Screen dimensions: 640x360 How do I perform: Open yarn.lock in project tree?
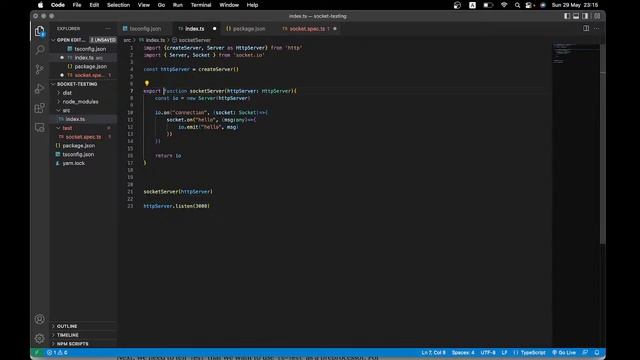[x=73, y=163]
